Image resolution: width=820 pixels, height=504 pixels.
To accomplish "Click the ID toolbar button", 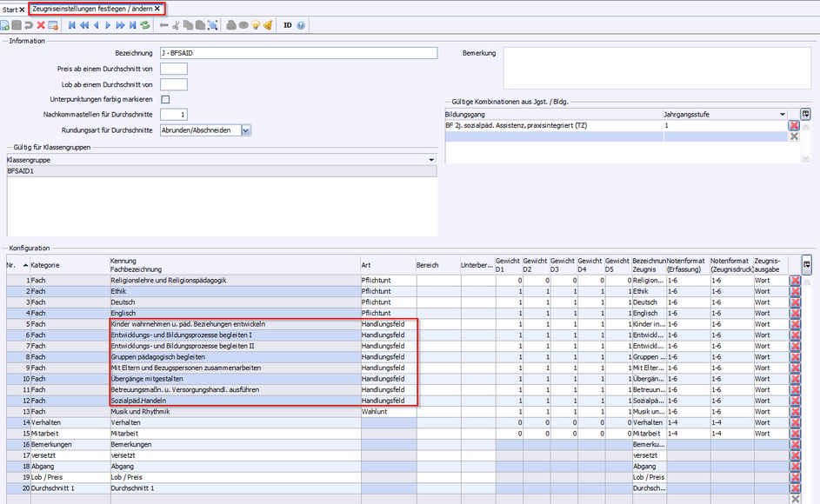I will 287,25.
